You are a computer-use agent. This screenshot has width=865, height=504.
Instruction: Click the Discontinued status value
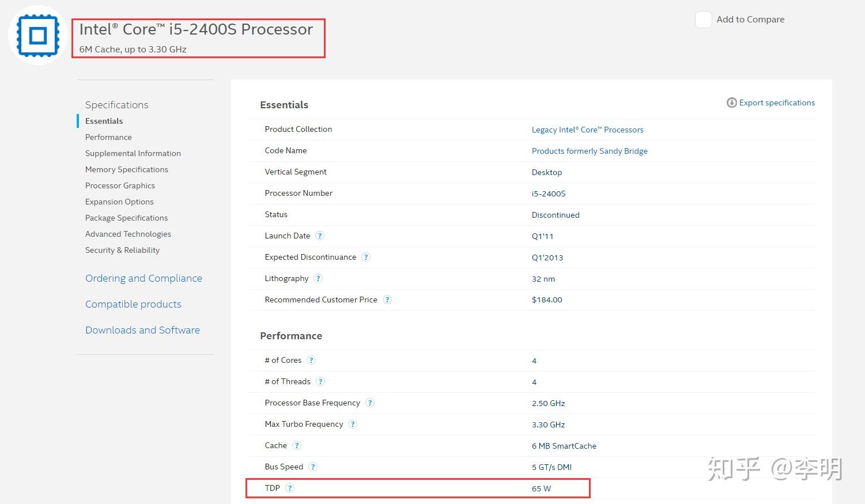point(556,215)
